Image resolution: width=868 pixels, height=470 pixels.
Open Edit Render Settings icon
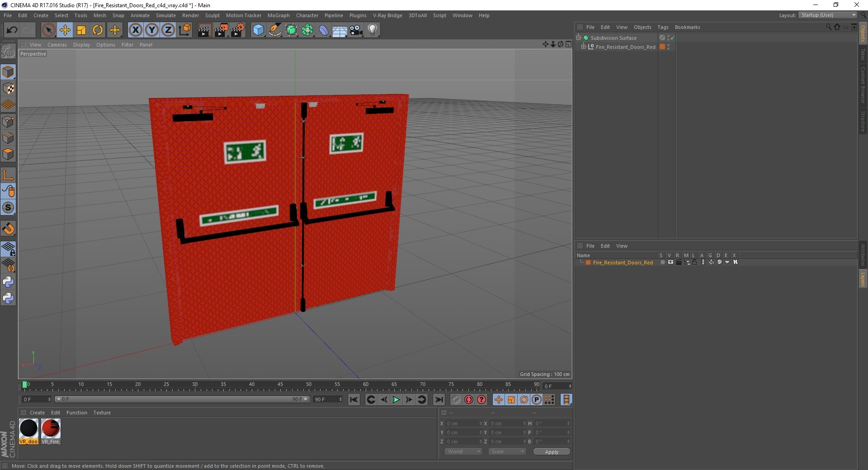pyautogui.click(x=238, y=30)
